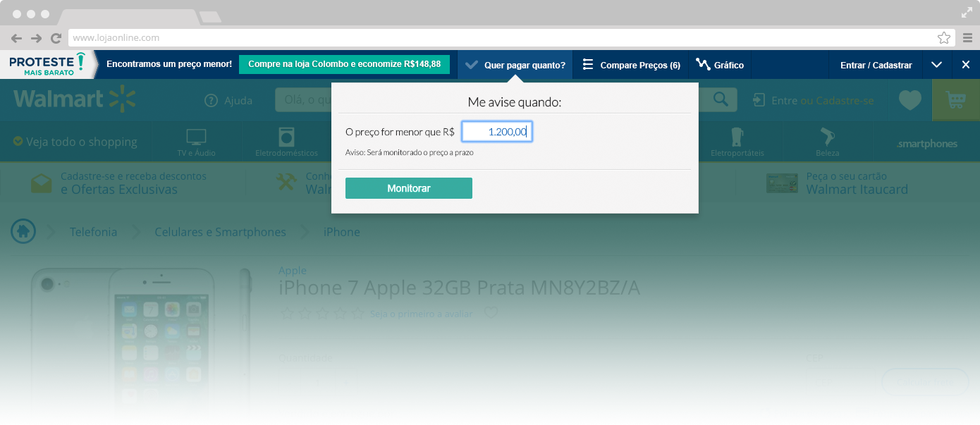
Task: Click Celulares e Smartphones breadcrumb
Action: pos(220,232)
